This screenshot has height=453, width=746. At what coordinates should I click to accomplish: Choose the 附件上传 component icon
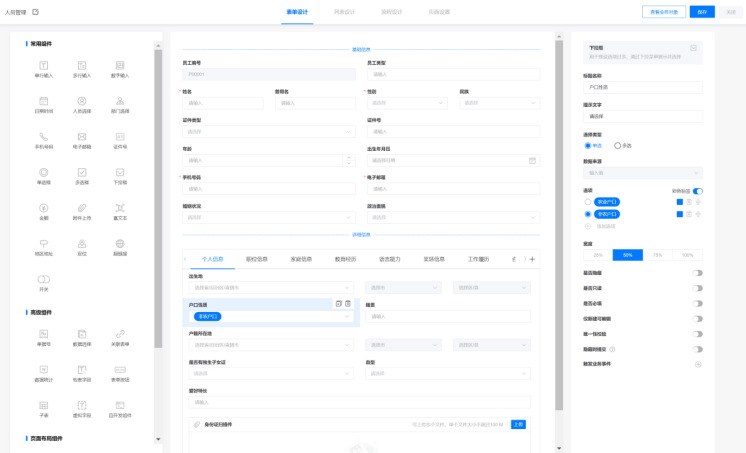coord(82,208)
